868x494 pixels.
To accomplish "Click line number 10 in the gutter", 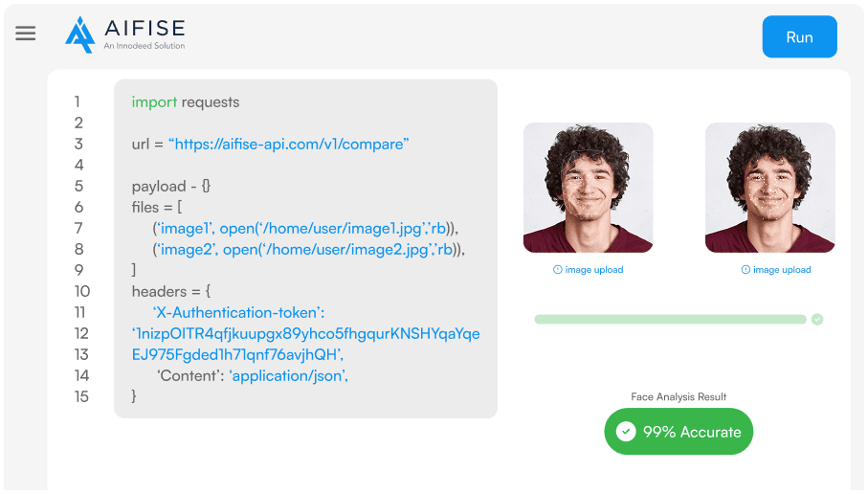I will pos(82,291).
